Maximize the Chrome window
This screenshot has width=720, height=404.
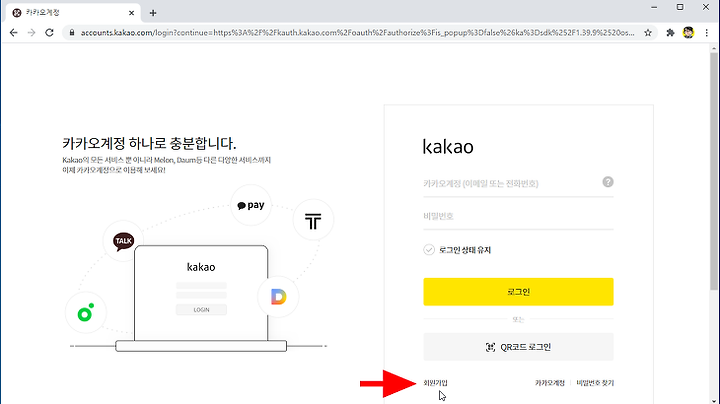tap(680, 7)
